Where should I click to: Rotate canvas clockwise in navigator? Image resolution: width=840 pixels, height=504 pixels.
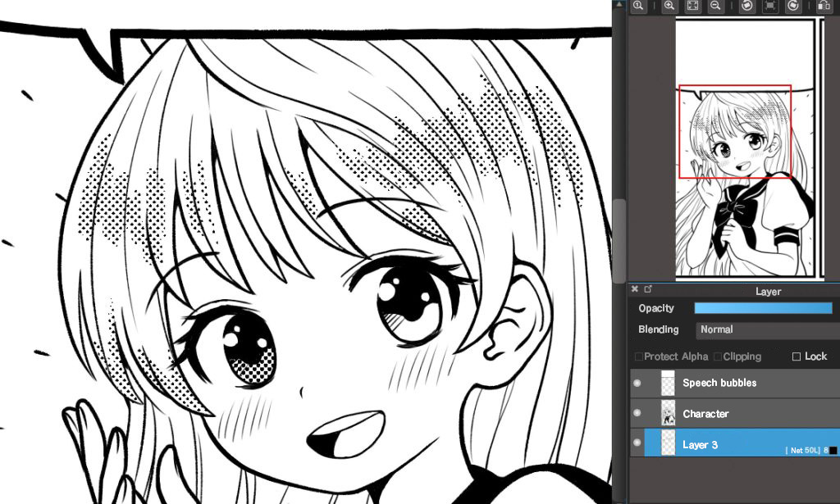[x=793, y=6]
